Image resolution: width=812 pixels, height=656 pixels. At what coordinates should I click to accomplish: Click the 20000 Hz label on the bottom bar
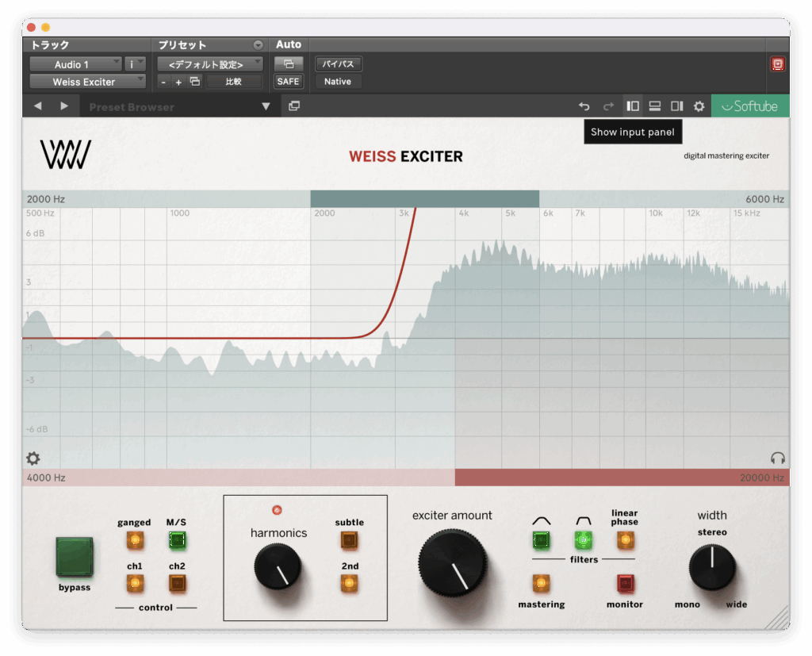point(762,478)
